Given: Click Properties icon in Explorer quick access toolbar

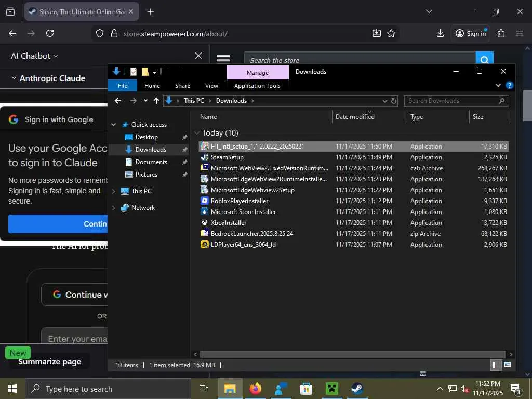Looking at the screenshot, I should point(134,72).
